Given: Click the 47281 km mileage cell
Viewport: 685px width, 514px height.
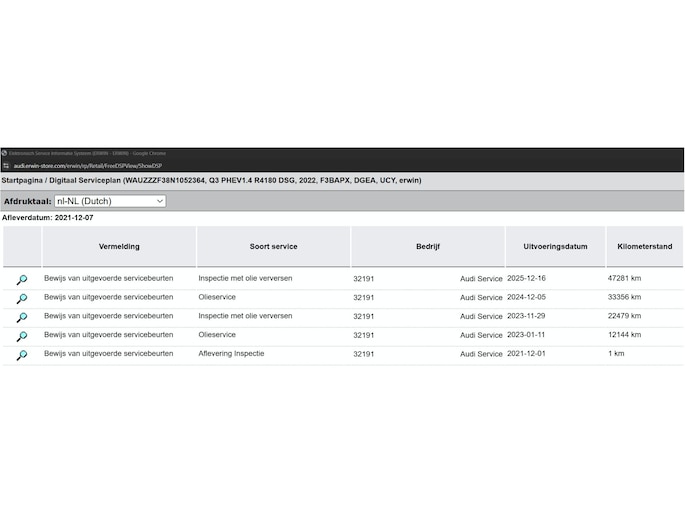Looking at the screenshot, I should click(x=625, y=279).
